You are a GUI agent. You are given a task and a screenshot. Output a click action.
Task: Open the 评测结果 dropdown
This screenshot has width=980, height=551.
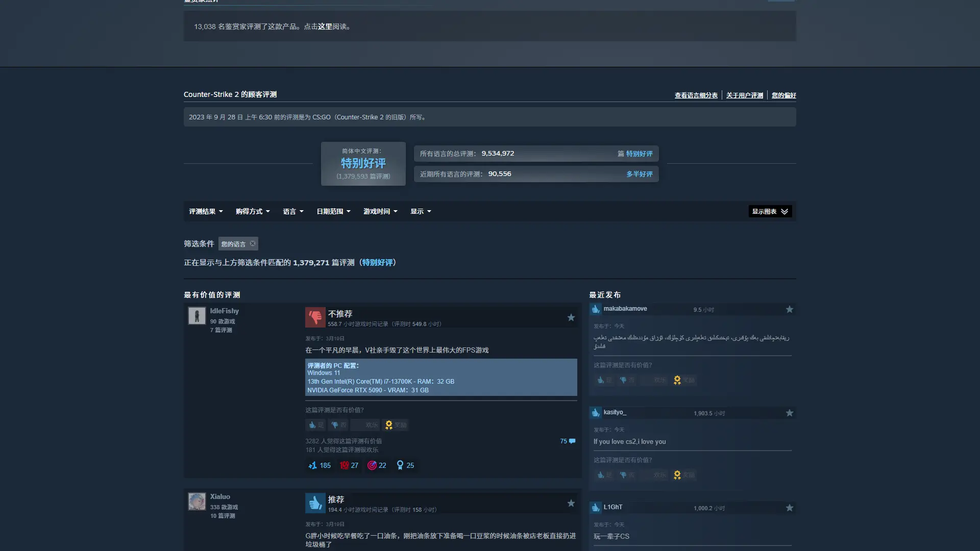point(206,212)
